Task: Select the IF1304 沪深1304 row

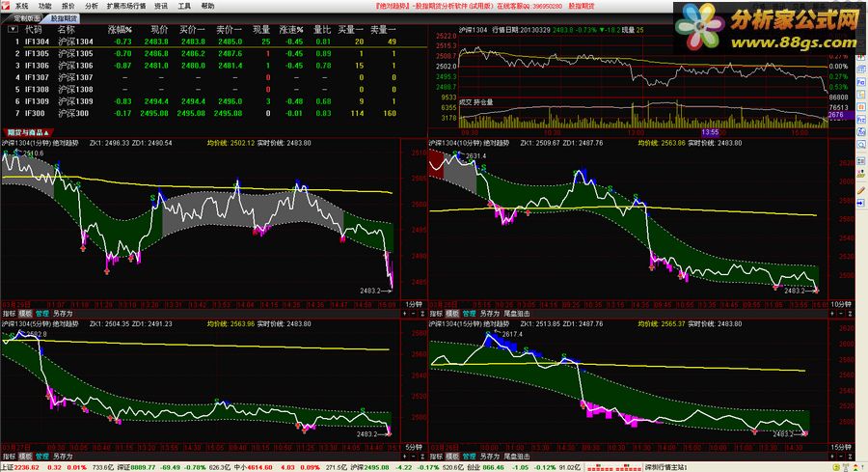Action: coord(214,42)
